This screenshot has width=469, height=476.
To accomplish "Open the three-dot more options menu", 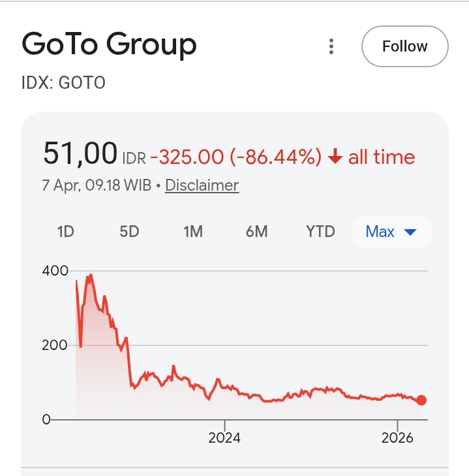I will 331,46.
